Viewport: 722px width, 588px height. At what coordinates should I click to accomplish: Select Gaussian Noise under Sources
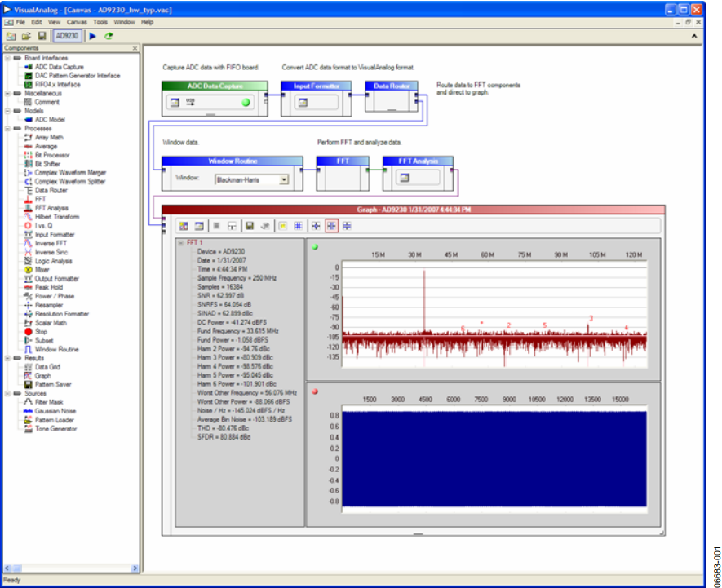[x=55, y=411]
